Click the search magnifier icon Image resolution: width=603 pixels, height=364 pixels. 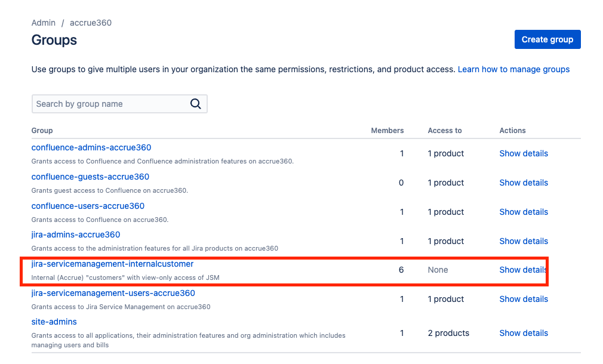click(195, 104)
